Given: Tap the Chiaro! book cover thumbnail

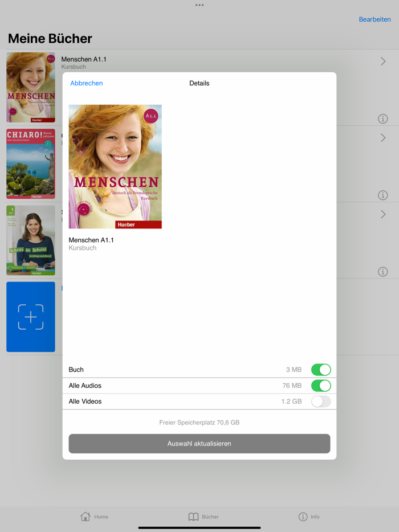Looking at the screenshot, I should click(31, 163).
